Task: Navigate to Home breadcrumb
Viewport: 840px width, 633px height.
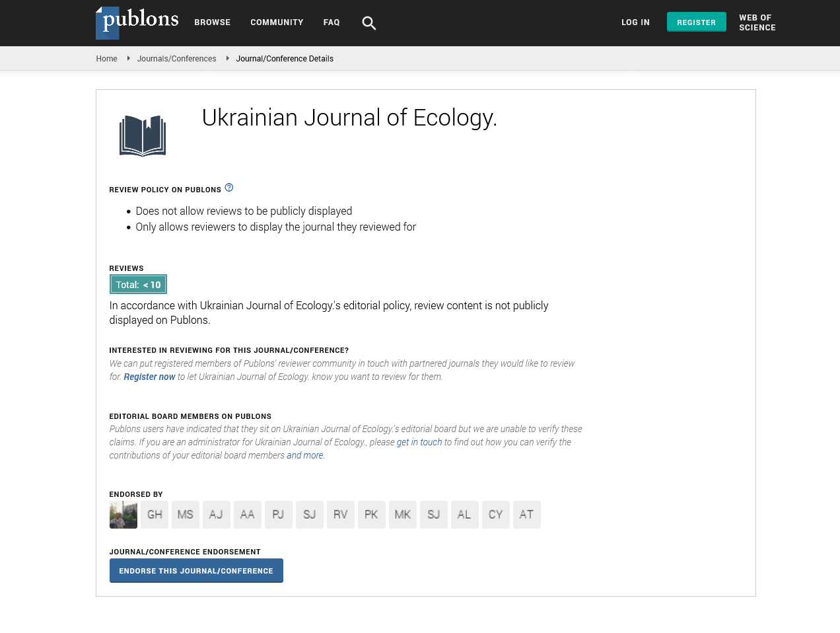Action: point(106,59)
